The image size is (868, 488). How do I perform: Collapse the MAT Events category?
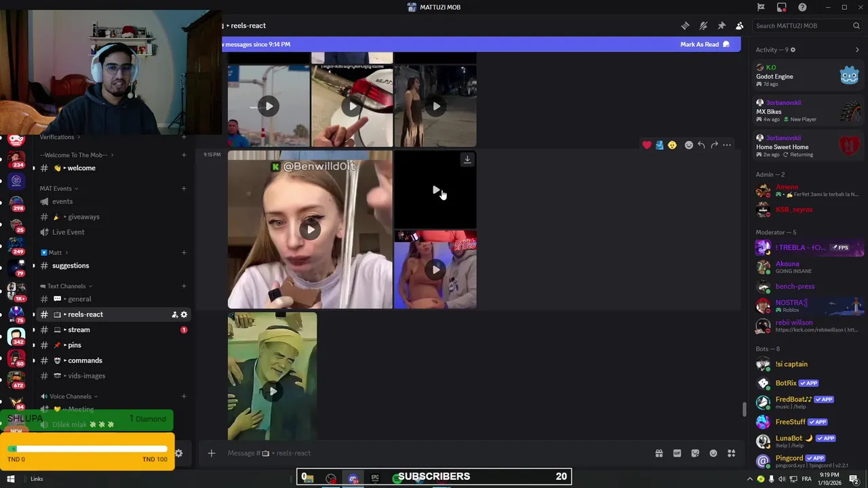(58, 188)
